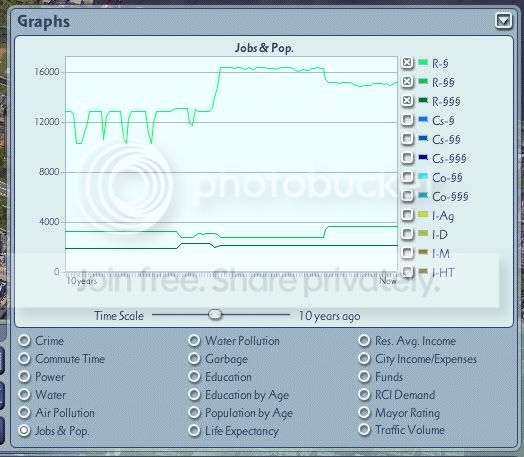
Task: Select the Jobs & Pop. radio button
Action: tap(24, 431)
